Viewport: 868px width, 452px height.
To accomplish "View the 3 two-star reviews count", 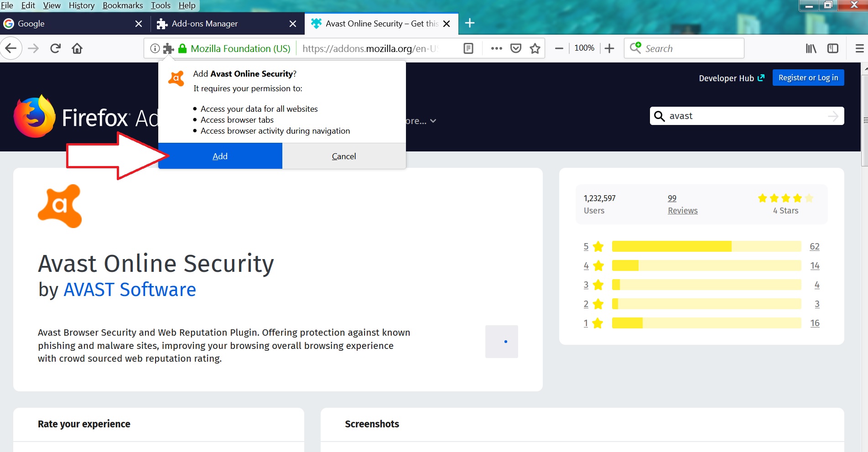I will (817, 304).
